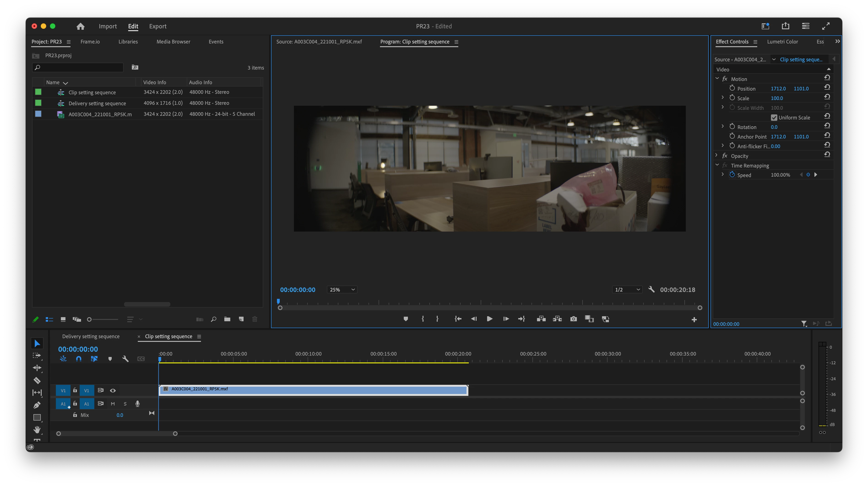Switch to the Lumetri Color tab

tap(782, 42)
